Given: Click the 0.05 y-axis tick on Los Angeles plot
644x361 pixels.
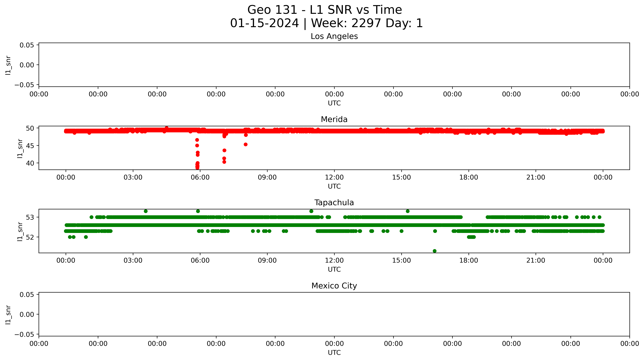Looking at the screenshot, I should point(27,45).
